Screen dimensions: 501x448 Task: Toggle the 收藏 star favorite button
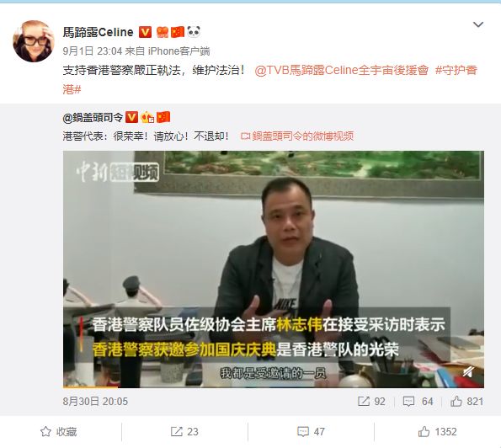pos(58,432)
